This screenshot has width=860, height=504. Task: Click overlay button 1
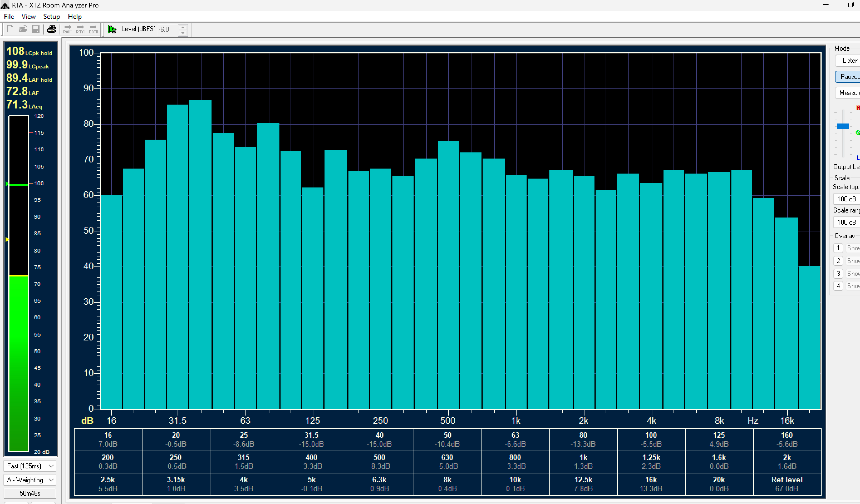point(838,248)
